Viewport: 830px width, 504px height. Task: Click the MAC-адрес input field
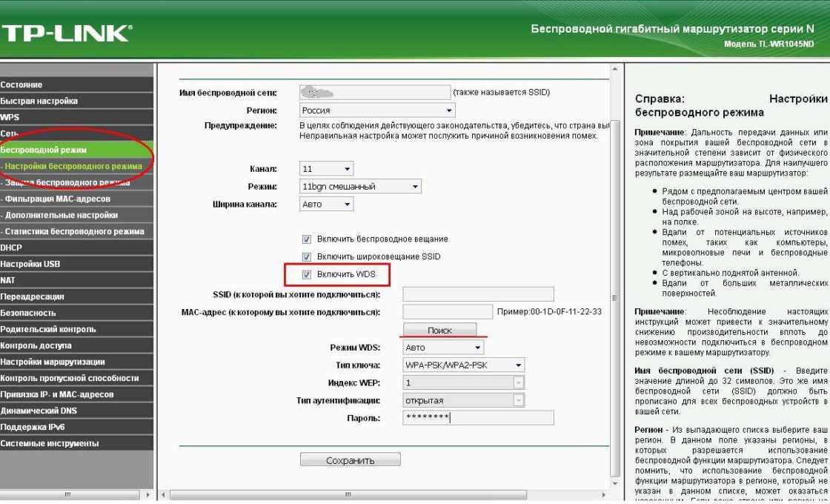click(x=447, y=312)
